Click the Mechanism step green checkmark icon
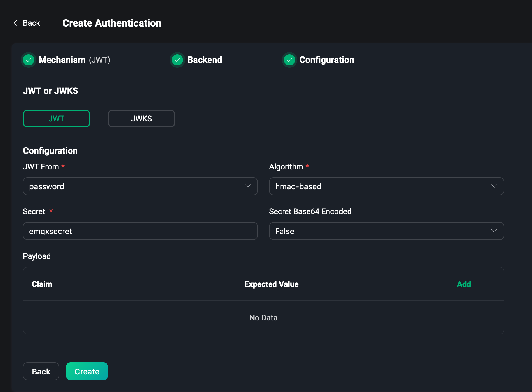The height and width of the screenshot is (392, 532). (x=29, y=60)
